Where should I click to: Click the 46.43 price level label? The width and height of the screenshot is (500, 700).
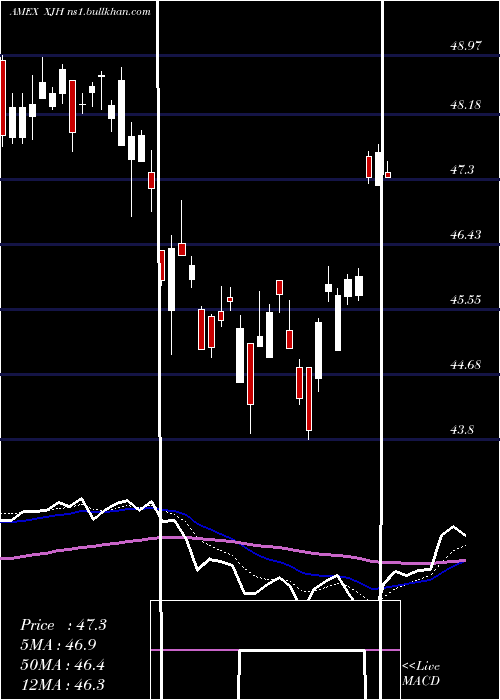point(466,235)
